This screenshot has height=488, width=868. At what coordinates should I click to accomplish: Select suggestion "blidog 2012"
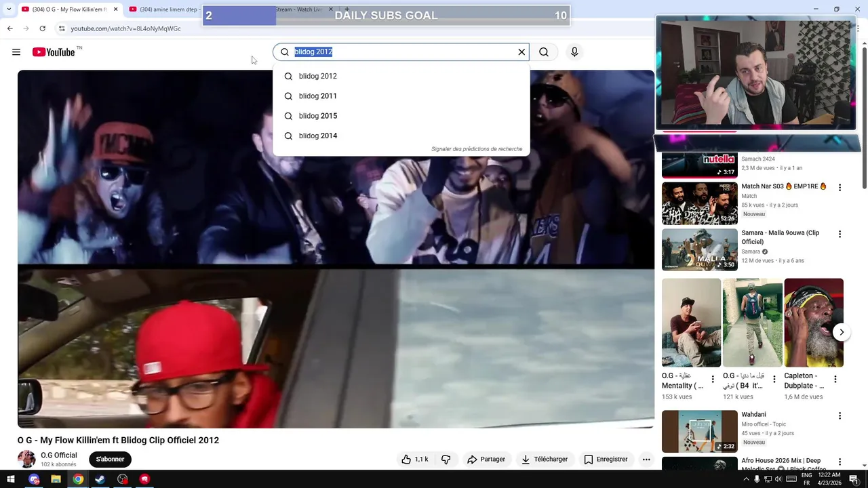(x=401, y=77)
